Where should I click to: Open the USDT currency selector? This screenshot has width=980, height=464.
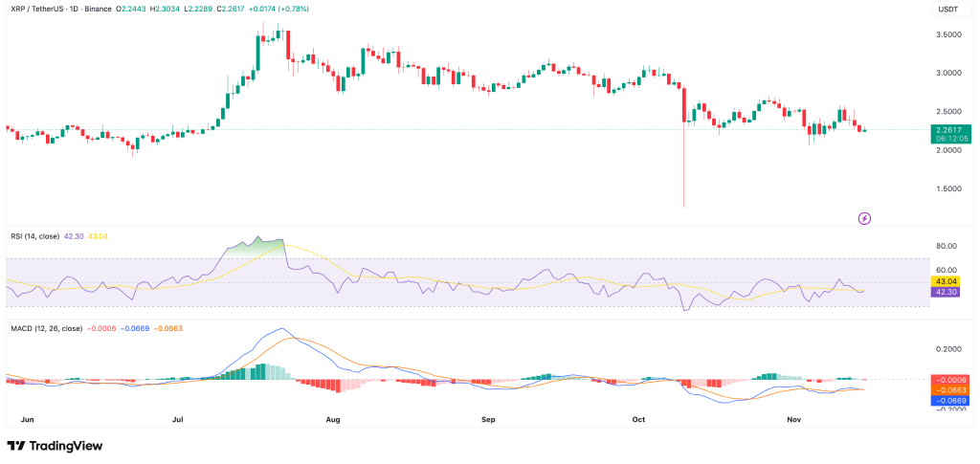(x=952, y=10)
